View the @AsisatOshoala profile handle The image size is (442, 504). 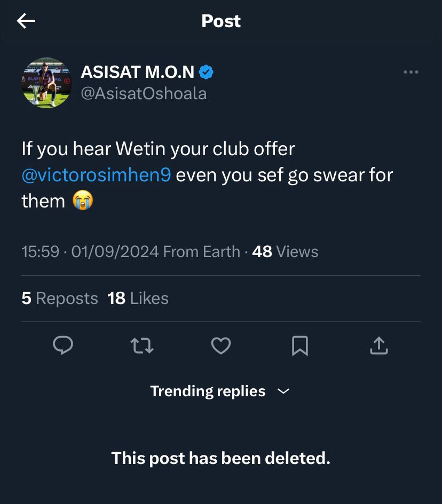[x=143, y=93]
